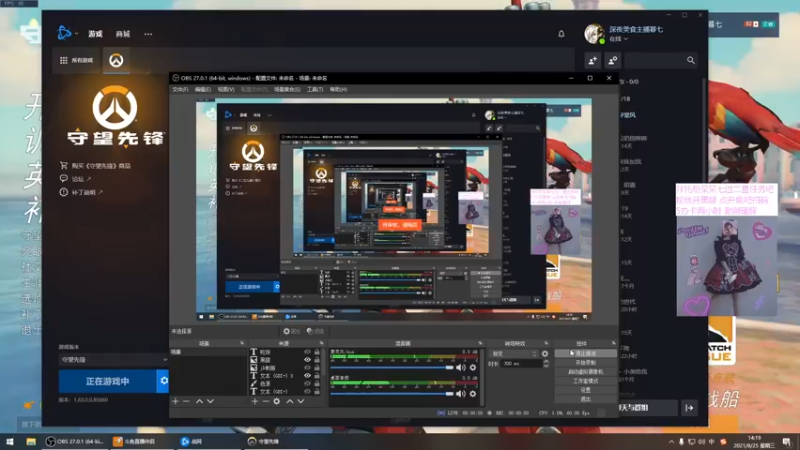Toggle the lock on 文本 (GDI+) 3 source
800x450 pixels.
point(317,376)
